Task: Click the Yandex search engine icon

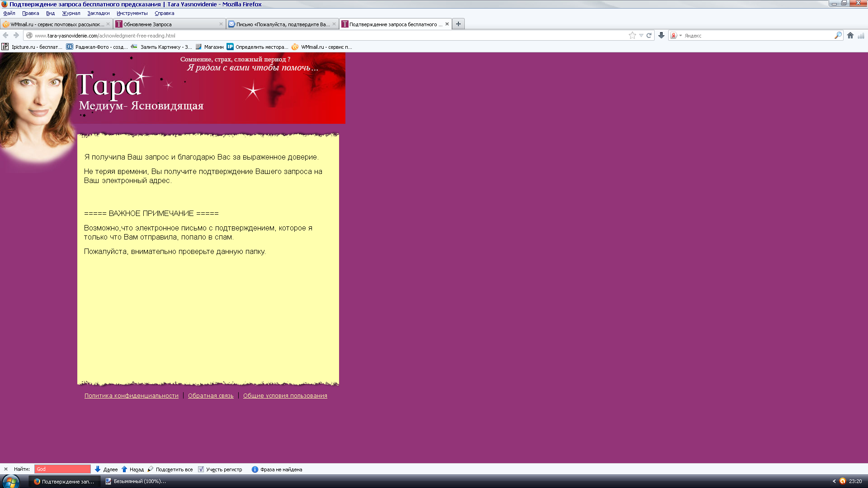Action: click(674, 35)
